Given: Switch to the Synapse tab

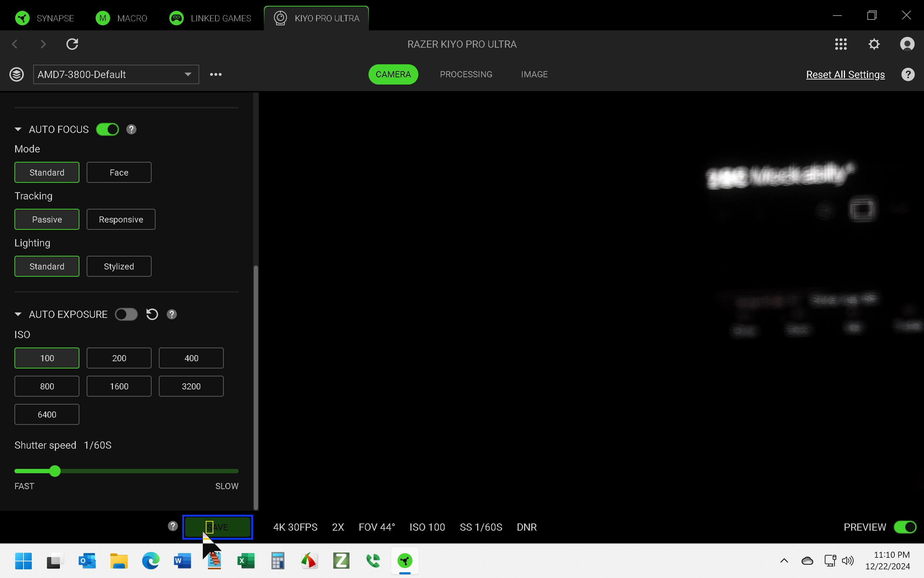Looking at the screenshot, I should pos(45,18).
